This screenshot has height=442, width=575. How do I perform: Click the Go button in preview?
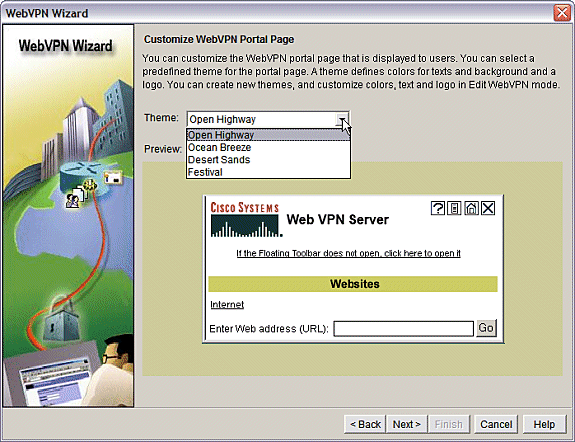[486, 328]
